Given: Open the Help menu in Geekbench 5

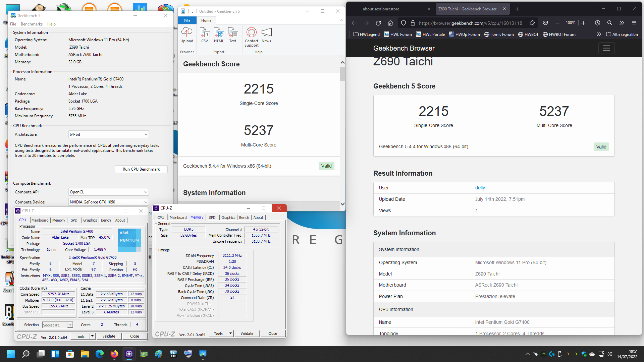Looking at the screenshot, I should pos(51,24).
